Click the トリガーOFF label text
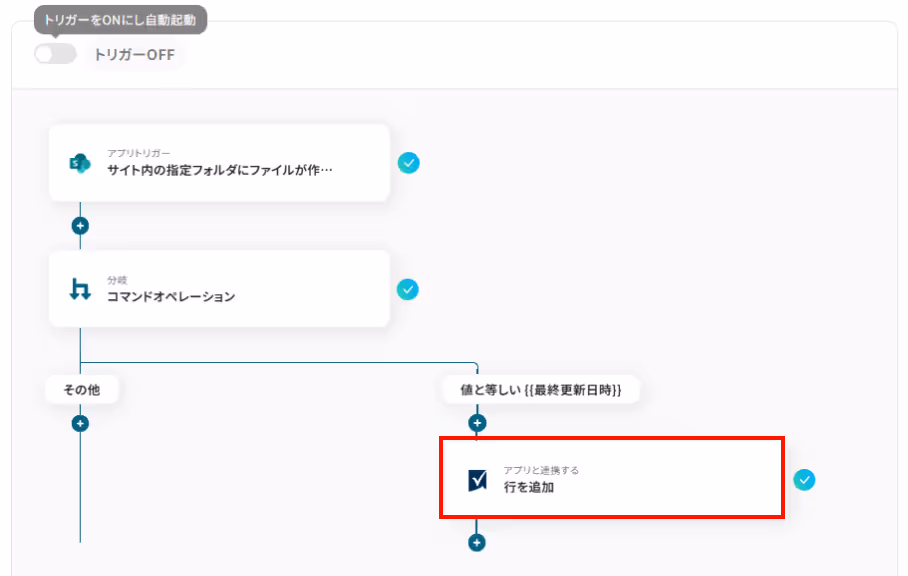This screenshot has width=908, height=576. coord(134,55)
